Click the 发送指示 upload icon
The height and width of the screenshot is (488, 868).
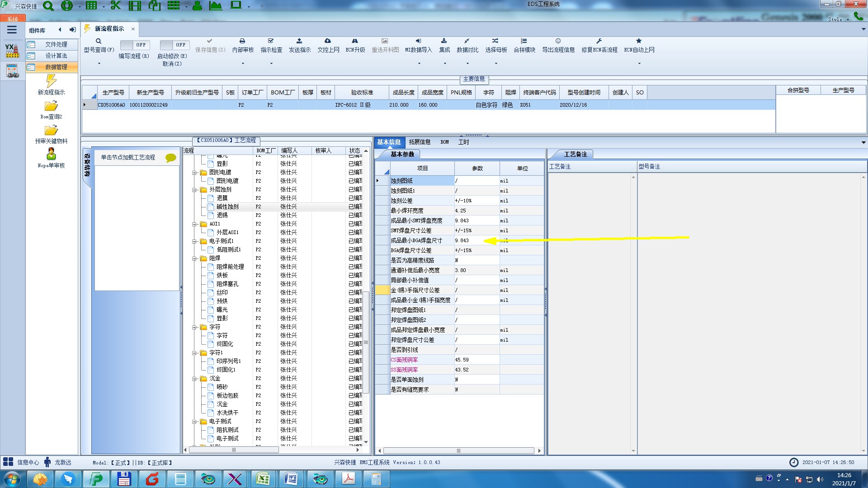pyautogui.click(x=299, y=41)
